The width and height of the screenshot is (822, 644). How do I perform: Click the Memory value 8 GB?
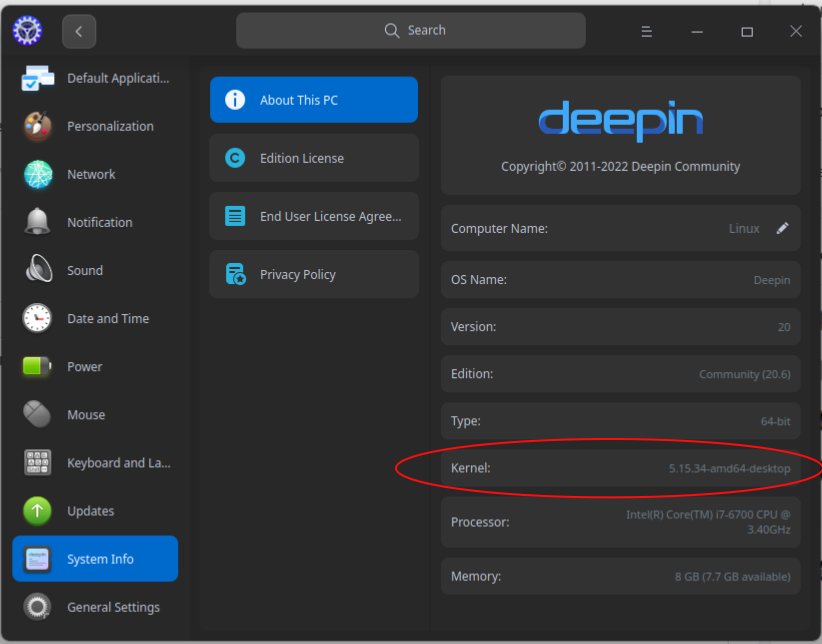click(x=732, y=576)
